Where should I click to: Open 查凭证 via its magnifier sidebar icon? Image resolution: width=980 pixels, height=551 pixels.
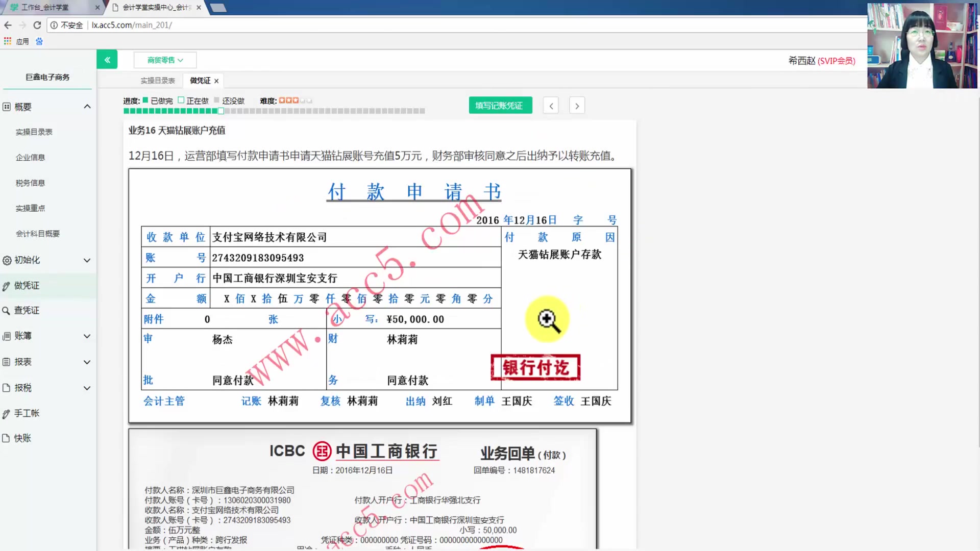(x=6, y=310)
